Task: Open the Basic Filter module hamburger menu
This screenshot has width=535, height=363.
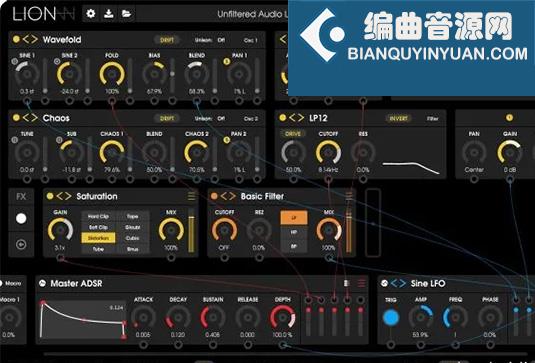Action: click(x=349, y=196)
